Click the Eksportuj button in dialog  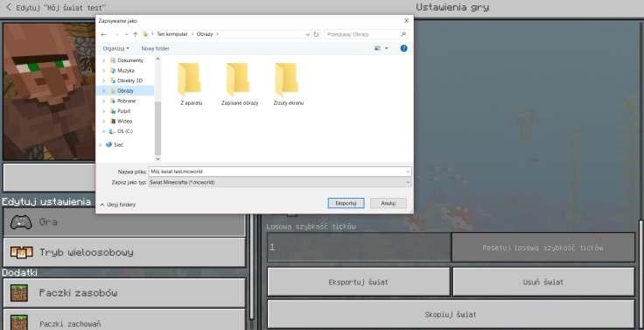point(346,203)
